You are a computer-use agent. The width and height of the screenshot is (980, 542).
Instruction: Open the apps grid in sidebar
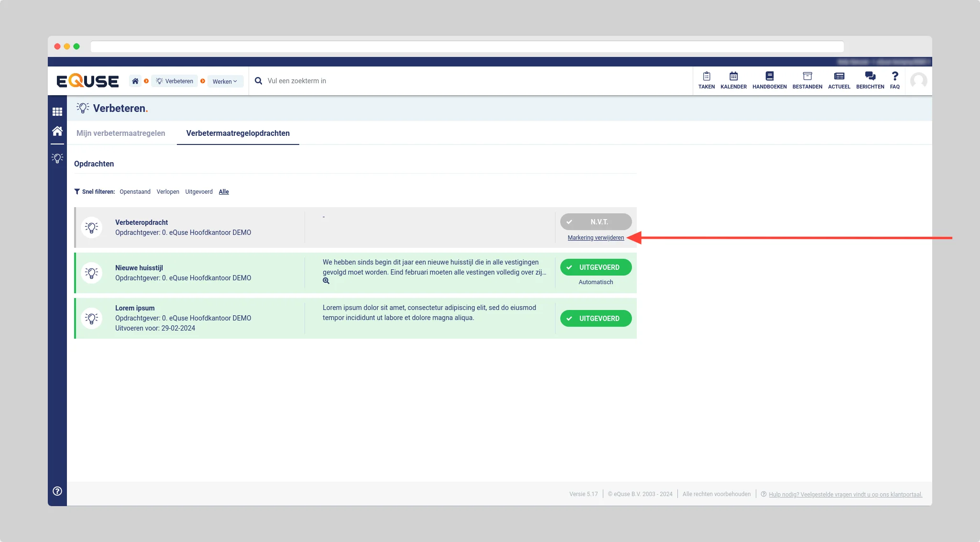pyautogui.click(x=57, y=111)
